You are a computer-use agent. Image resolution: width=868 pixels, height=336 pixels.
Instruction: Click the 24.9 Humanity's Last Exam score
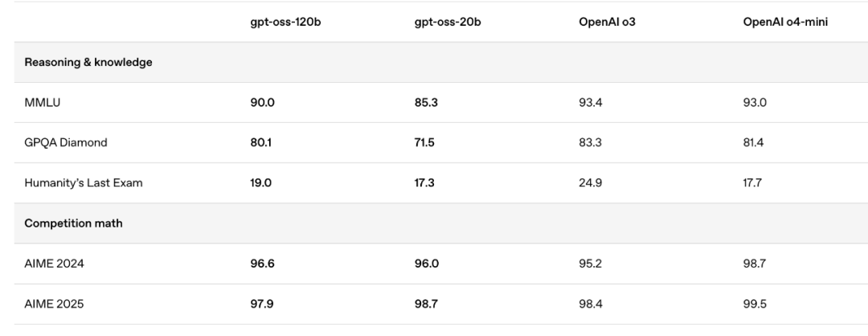[591, 183]
